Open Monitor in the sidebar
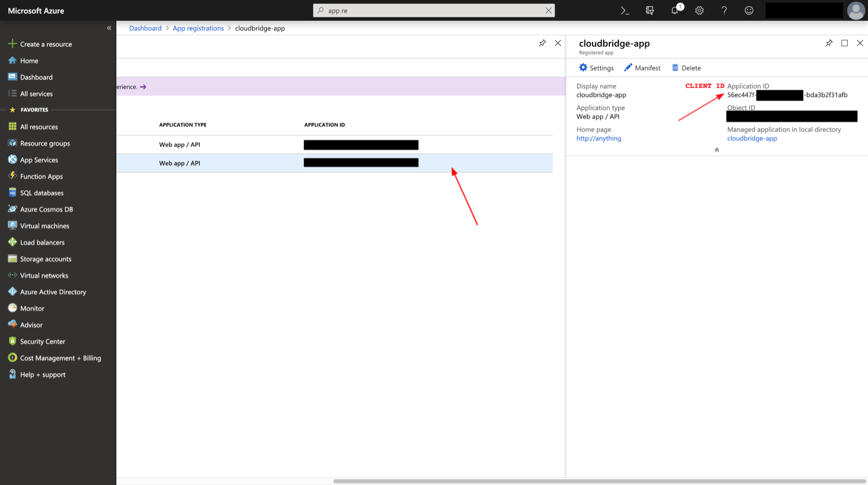Image resolution: width=868 pixels, height=485 pixels. click(26, 308)
